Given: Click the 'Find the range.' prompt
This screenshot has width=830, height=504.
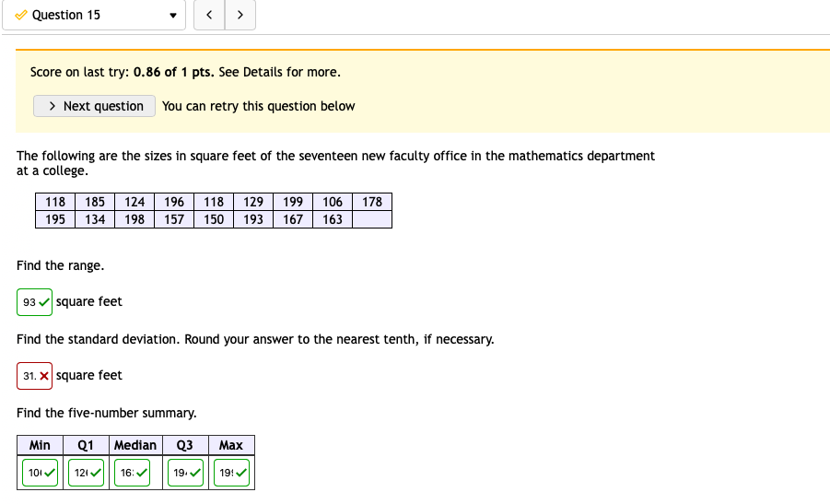Looking at the screenshot, I should [x=61, y=265].
